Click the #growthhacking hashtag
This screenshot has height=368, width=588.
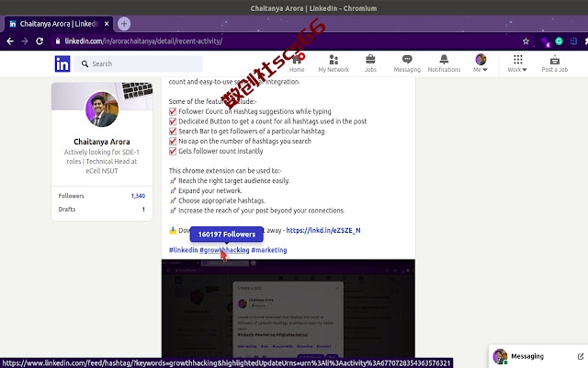pos(224,250)
